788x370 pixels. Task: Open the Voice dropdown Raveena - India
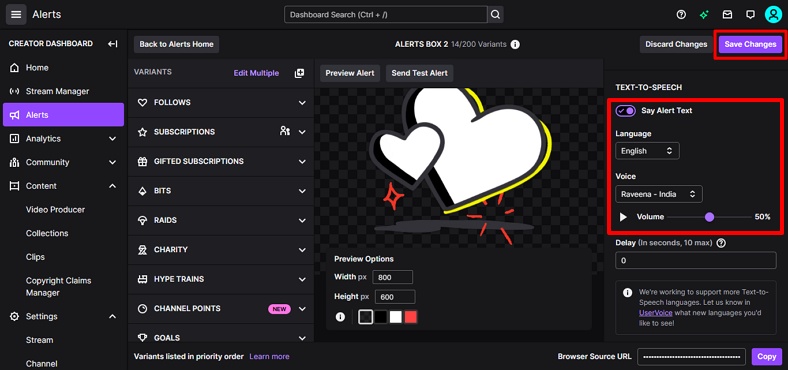pos(659,194)
